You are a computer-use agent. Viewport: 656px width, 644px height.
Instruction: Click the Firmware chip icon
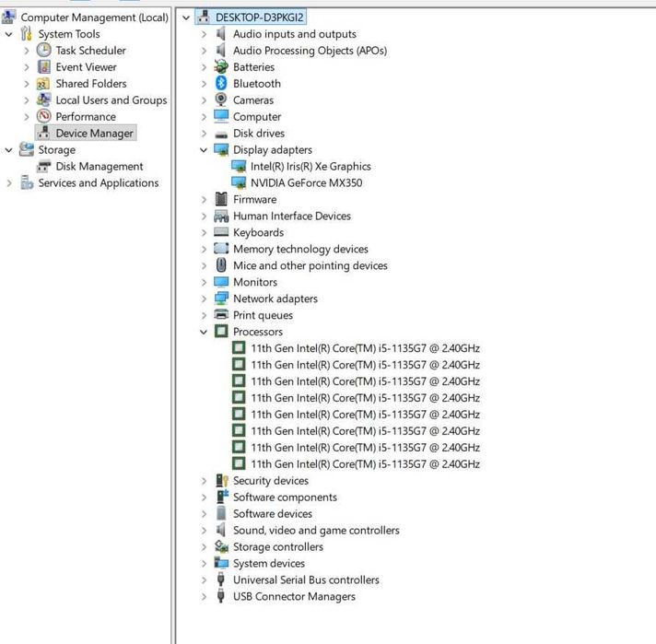point(221,199)
